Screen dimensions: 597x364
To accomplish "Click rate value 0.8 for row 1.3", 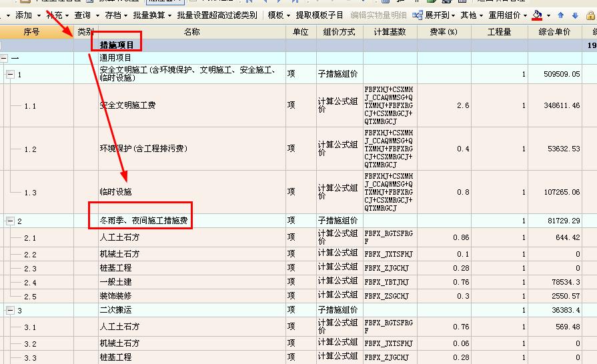I will point(463,192).
